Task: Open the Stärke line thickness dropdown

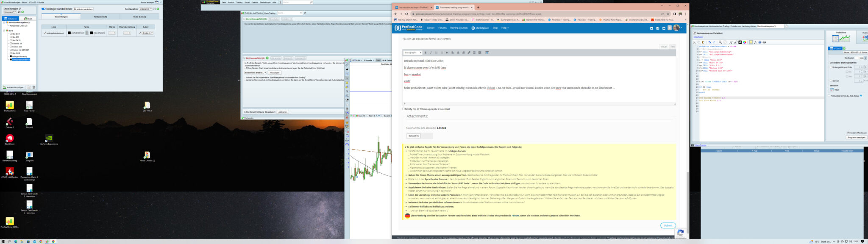Action: 112,33
